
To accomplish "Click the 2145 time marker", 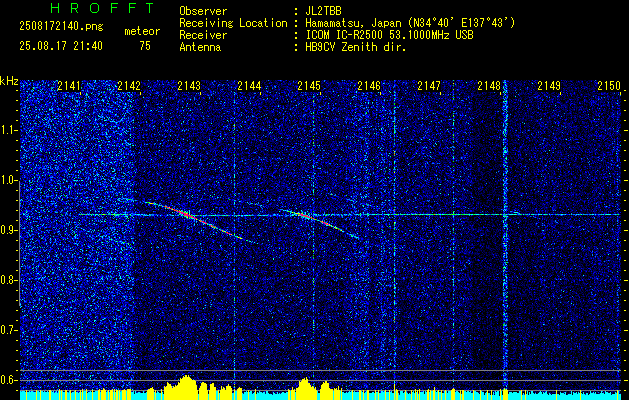I will pyautogui.click(x=309, y=86).
